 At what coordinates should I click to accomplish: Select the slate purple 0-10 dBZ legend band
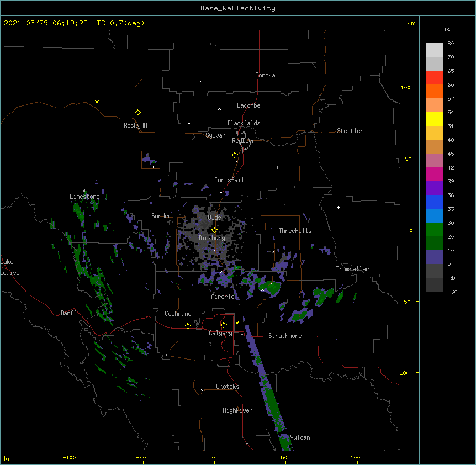434,257
